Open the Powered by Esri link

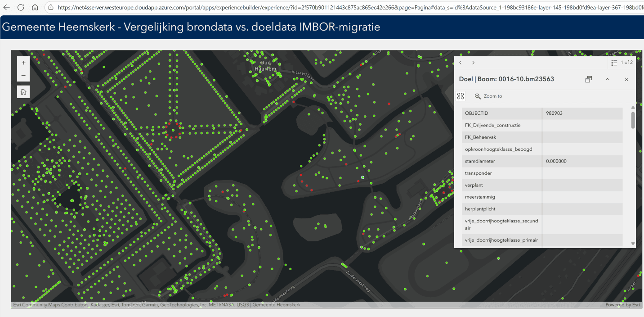pyautogui.click(x=622, y=305)
